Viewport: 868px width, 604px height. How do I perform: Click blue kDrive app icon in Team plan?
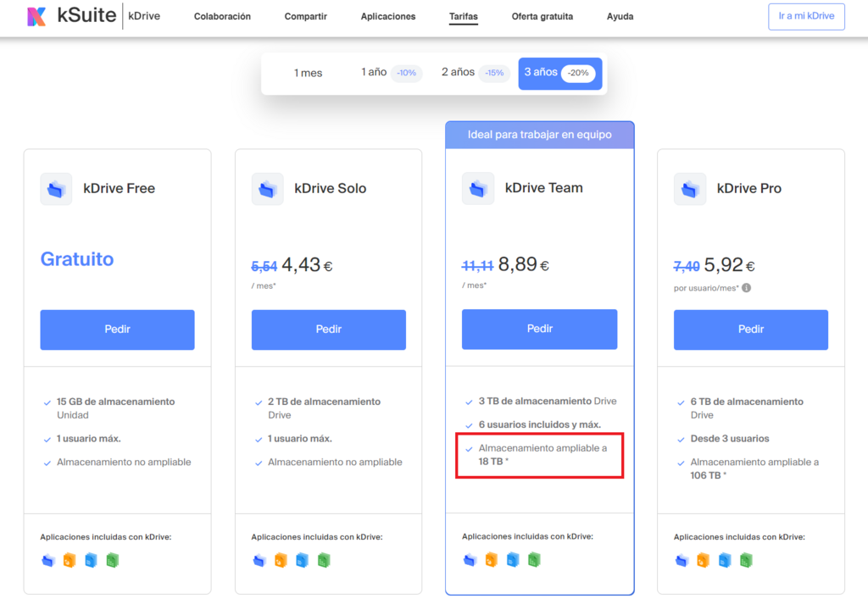coord(470,560)
